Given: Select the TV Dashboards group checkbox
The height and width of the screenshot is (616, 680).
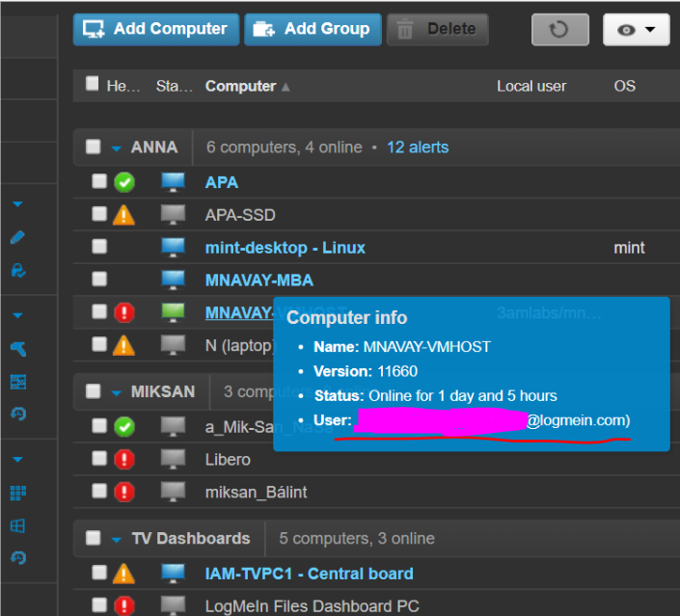Looking at the screenshot, I should 94,538.
